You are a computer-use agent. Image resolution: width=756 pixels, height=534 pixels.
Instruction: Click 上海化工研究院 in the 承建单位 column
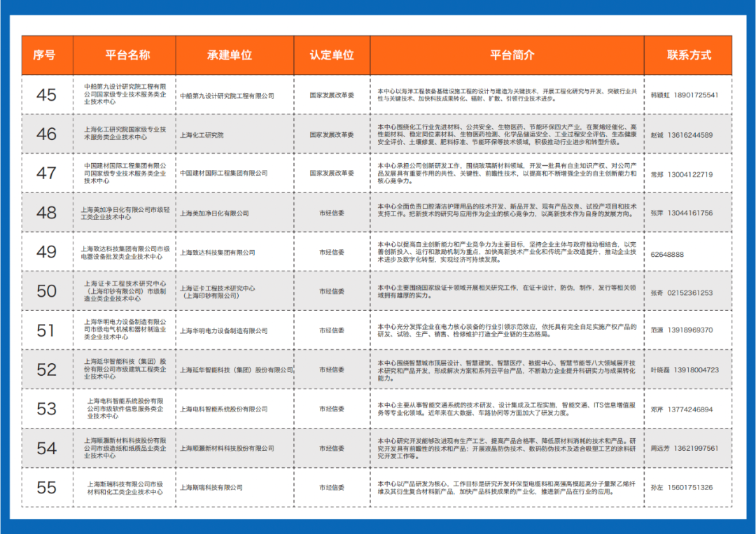pos(202,135)
